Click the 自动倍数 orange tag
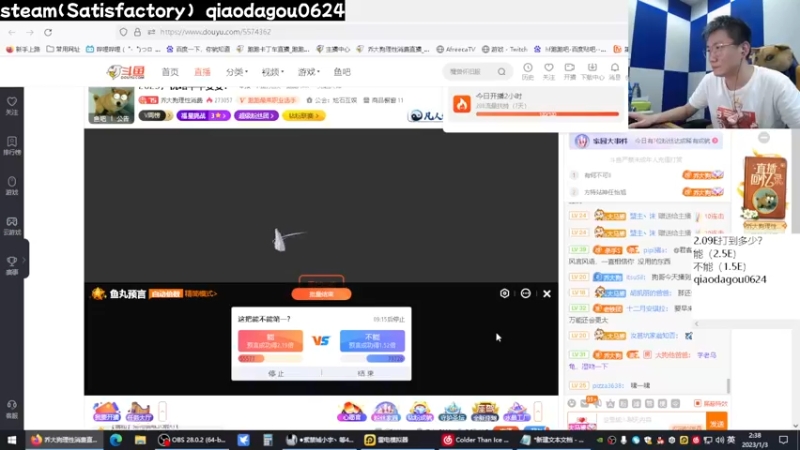This screenshot has width=800, height=450. pyautogui.click(x=166, y=294)
